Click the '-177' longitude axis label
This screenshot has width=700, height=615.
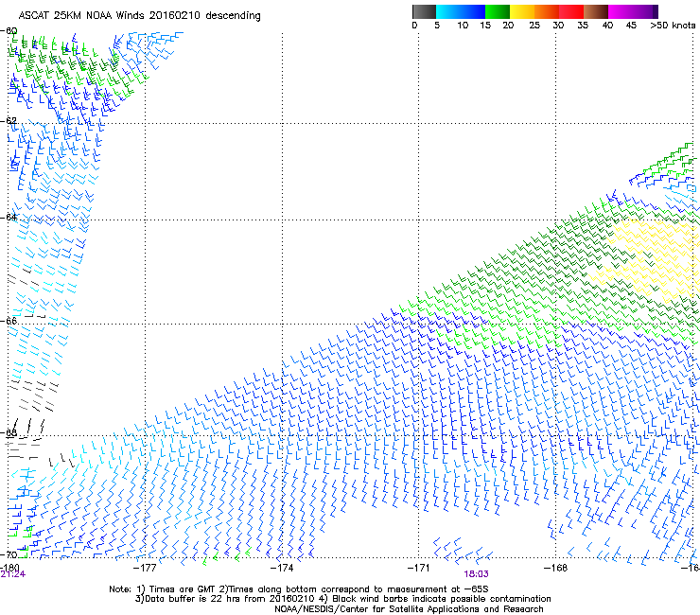tap(145, 568)
